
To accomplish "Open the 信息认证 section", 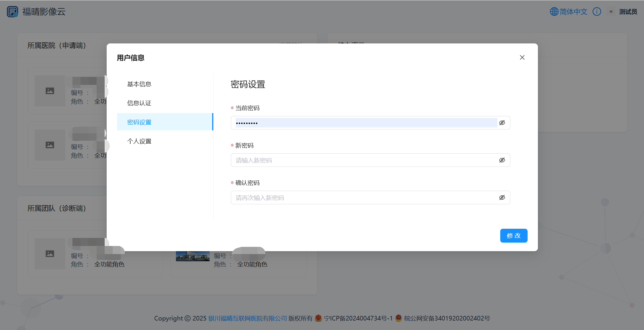I will 139,103.
